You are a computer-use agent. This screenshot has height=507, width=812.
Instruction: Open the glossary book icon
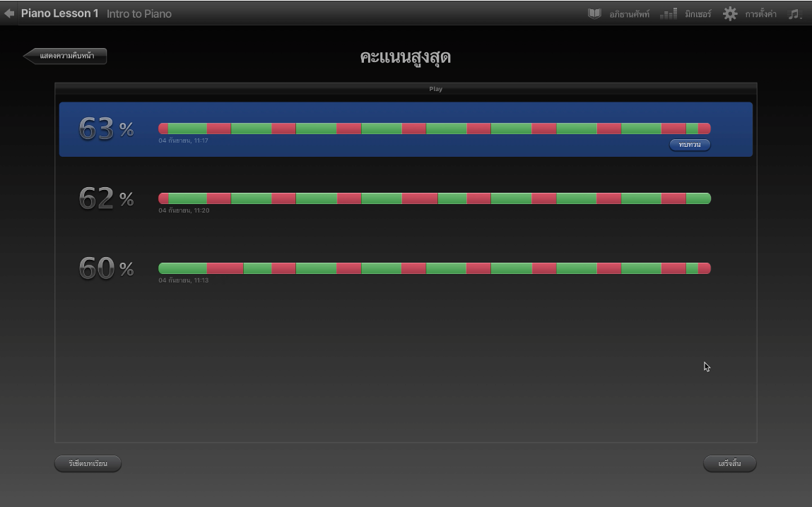click(594, 13)
